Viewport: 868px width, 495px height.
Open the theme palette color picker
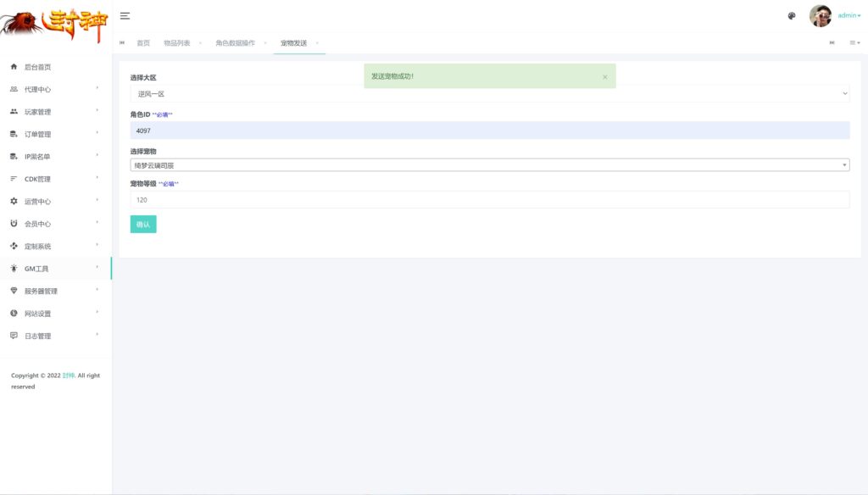792,16
